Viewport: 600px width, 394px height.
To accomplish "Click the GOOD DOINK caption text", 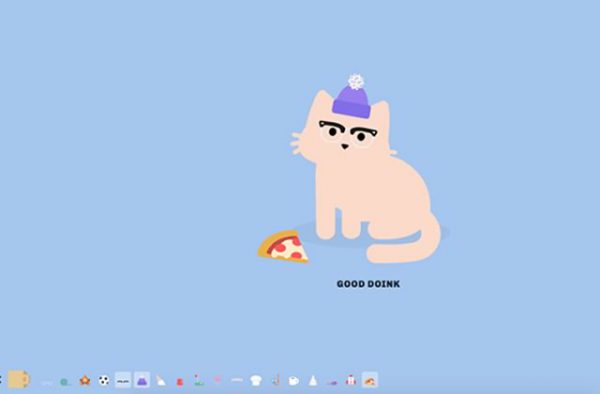I will coord(368,284).
